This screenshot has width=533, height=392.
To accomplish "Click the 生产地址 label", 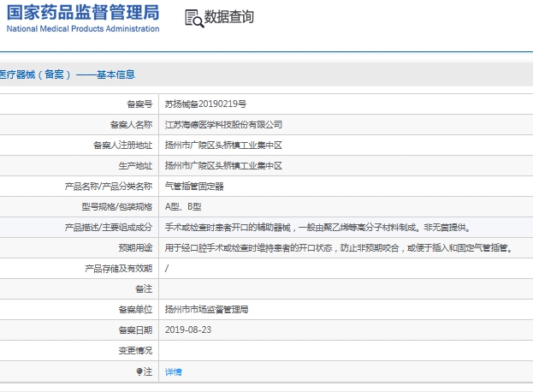I will 135,166.
